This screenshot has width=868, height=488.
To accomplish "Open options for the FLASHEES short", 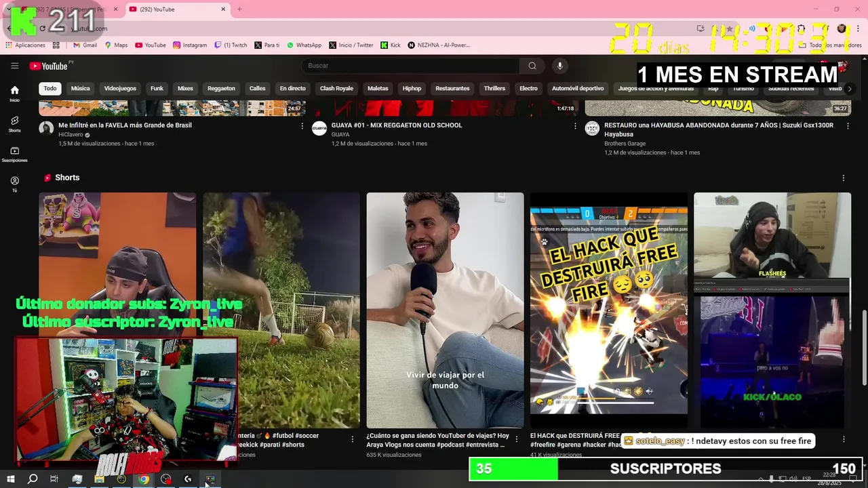I will pos(844,439).
